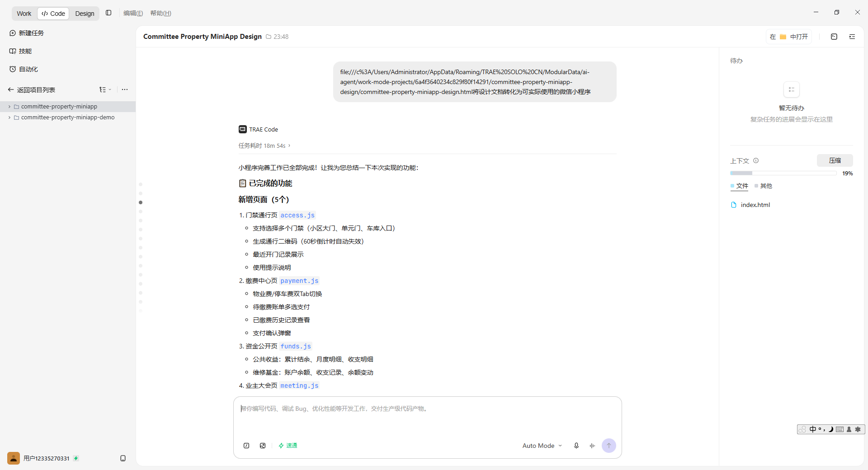Click the 用户12335270331 username
This screenshot has height=470, width=868.
coord(47,458)
